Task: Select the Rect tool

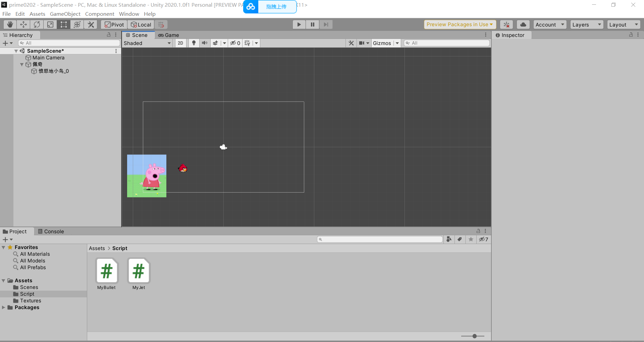Action: click(64, 25)
